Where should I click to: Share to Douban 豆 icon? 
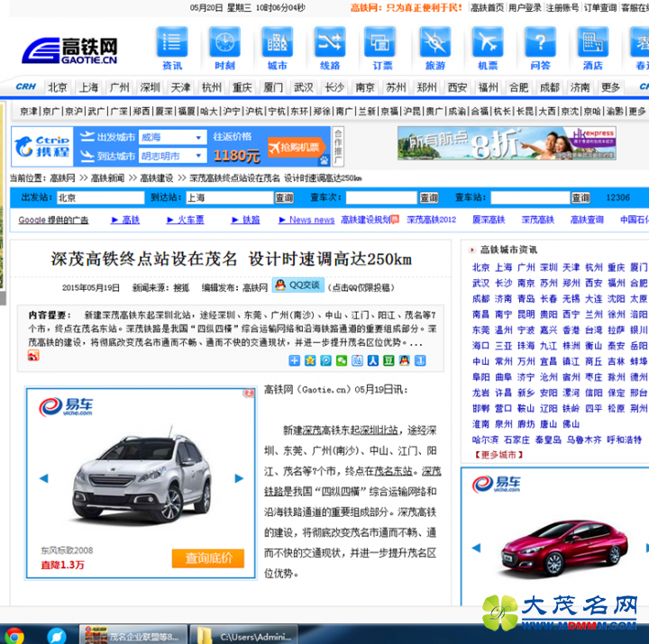click(388, 360)
